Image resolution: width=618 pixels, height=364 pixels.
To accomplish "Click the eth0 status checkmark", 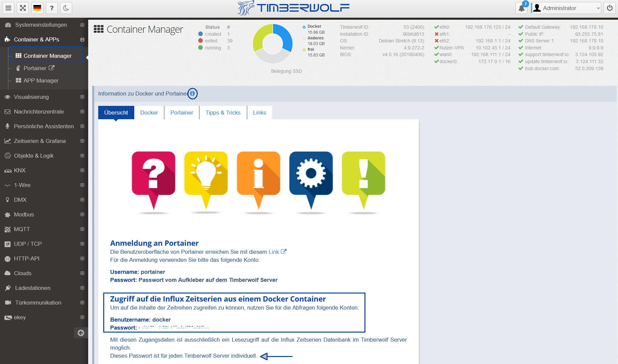I will click(436, 27).
